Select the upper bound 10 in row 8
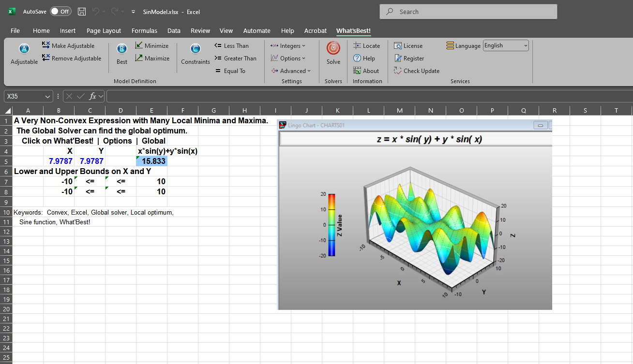Viewport: 633px width, 364px height. [152, 191]
